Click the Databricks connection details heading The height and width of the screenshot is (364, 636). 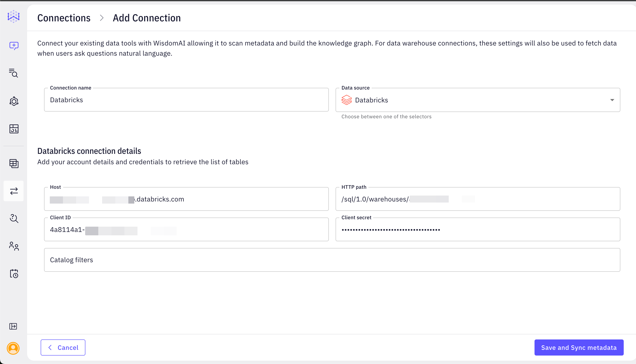[89, 151]
